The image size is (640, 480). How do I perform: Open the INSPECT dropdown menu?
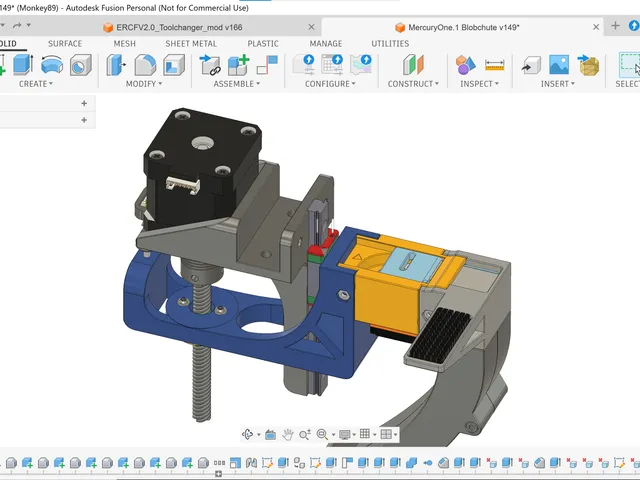pyautogui.click(x=480, y=84)
